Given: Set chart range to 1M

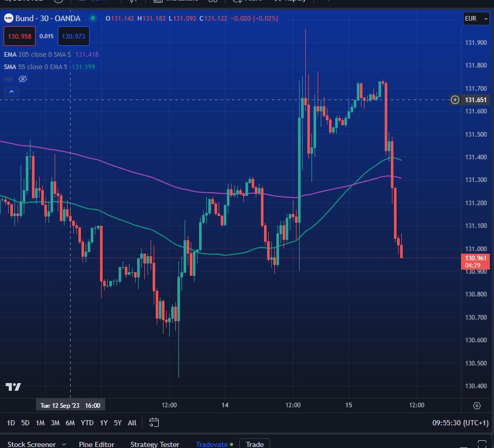Looking at the screenshot, I should click(x=40, y=423).
